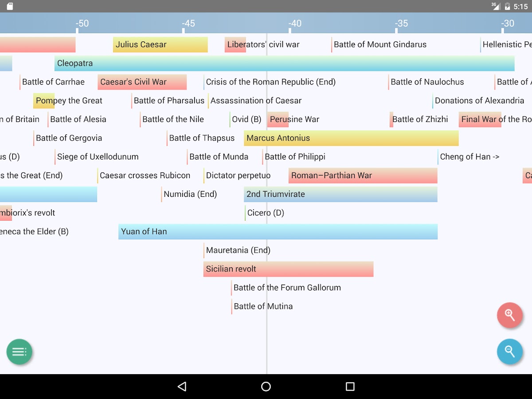The width and height of the screenshot is (532, 399).
Task: Select the Julius Caesar timeline bar
Action: point(160,45)
